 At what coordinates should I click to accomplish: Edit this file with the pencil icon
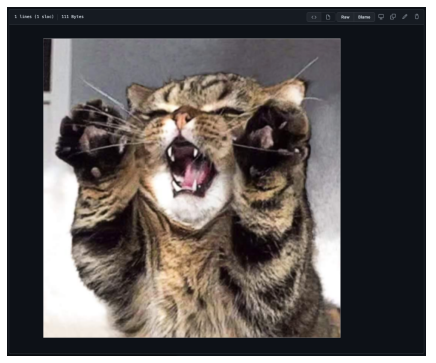pos(405,17)
